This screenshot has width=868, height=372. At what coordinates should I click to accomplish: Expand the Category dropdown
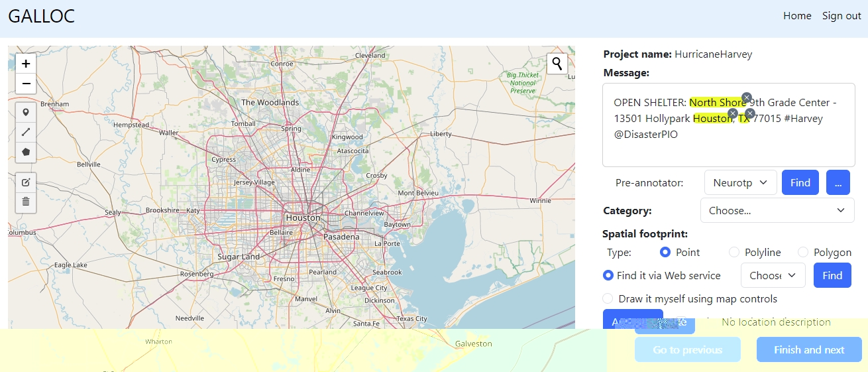click(777, 210)
